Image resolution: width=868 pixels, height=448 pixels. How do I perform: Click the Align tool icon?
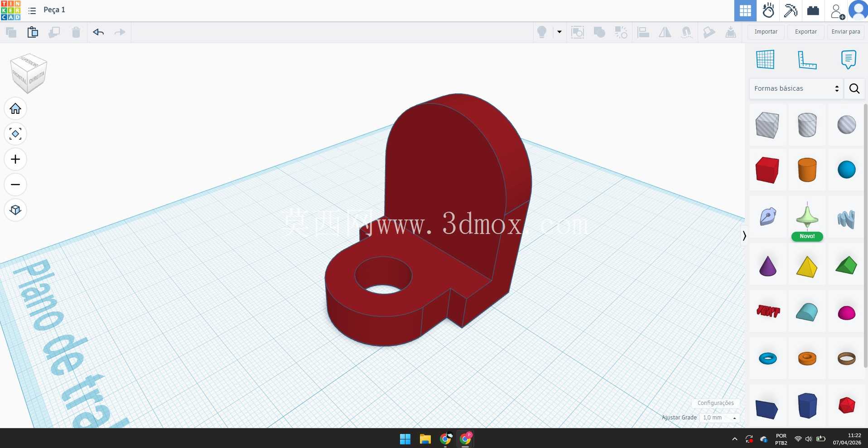coord(643,32)
